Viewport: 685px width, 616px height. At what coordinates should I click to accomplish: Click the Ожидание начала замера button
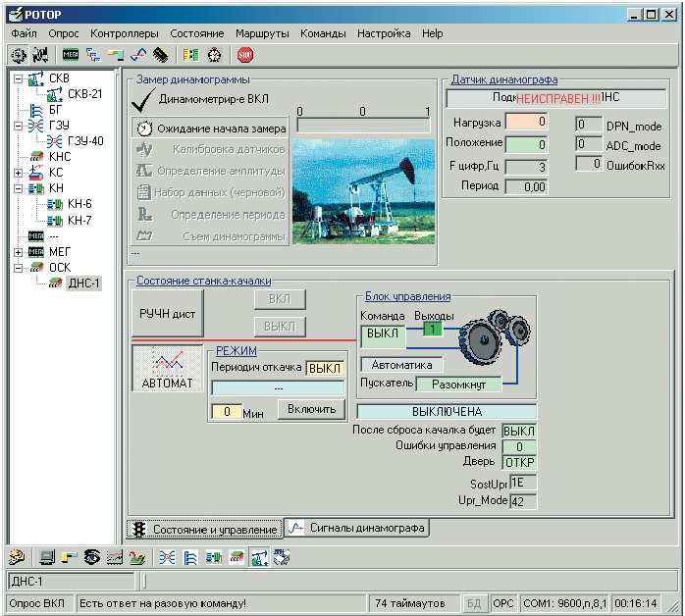tap(210, 128)
